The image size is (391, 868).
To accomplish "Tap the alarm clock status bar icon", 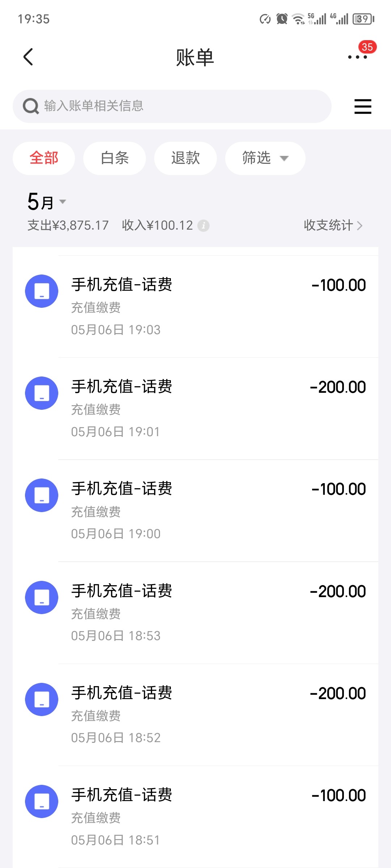I will pyautogui.click(x=282, y=19).
